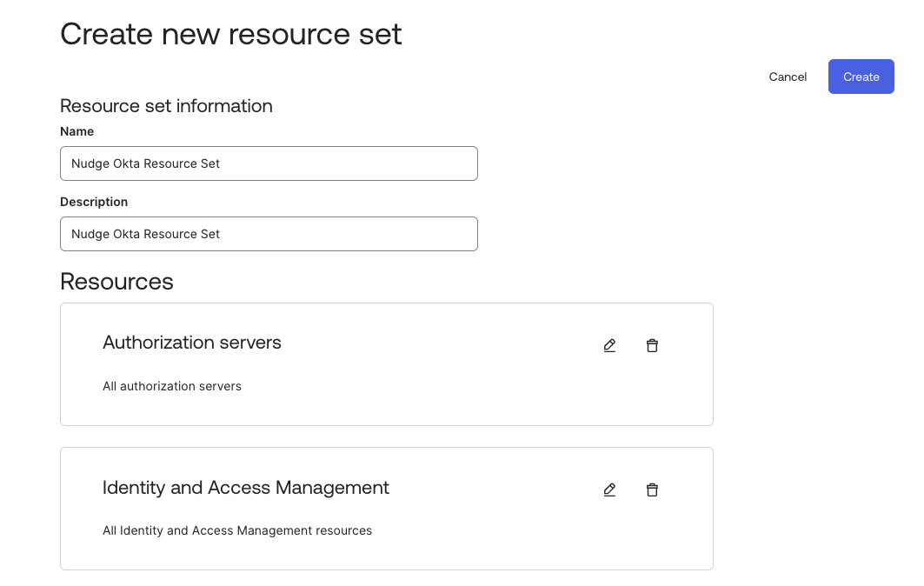The width and height of the screenshot is (924, 586).
Task: Delete the Authorization servers resource
Action: pyautogui.click(x=652, y=345)
